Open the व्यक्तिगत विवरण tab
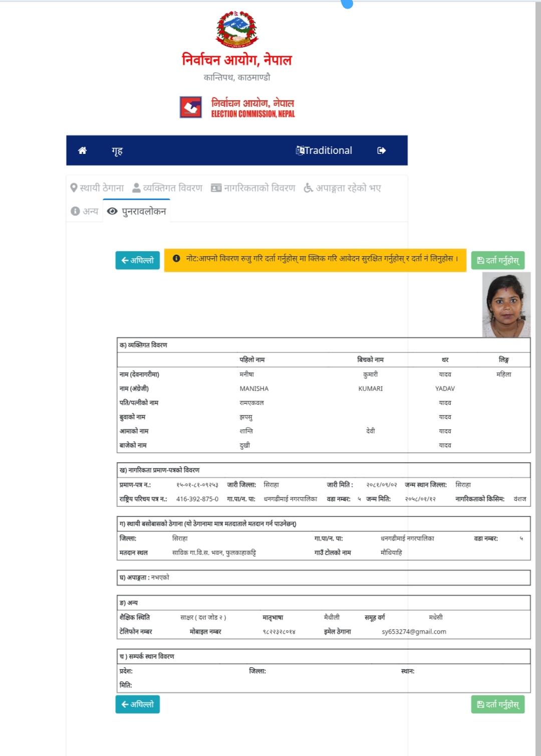 click(167, 188)
